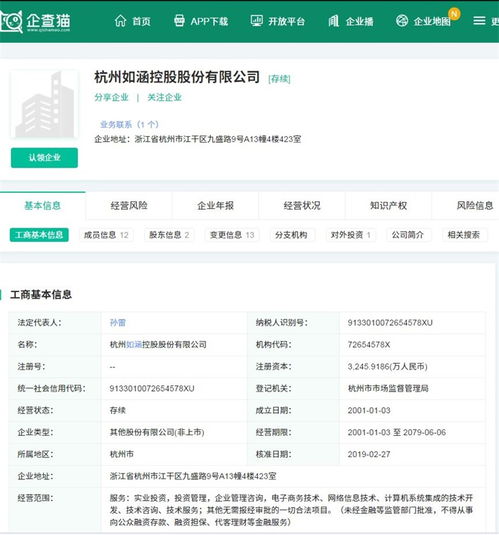
Task: Click 杭州市市场监督管理局 cell
Action: click(x=388, y=389)
